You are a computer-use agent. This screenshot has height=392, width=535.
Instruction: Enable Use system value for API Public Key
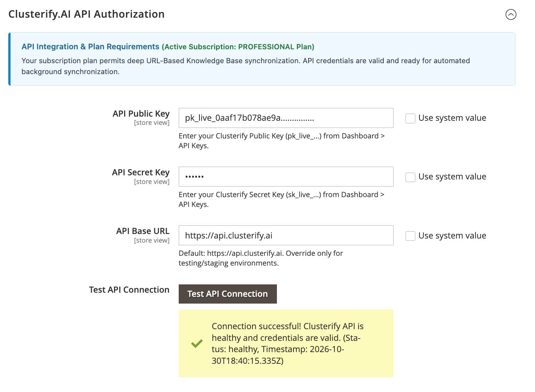pyautogui.click(x=410, y=118)
